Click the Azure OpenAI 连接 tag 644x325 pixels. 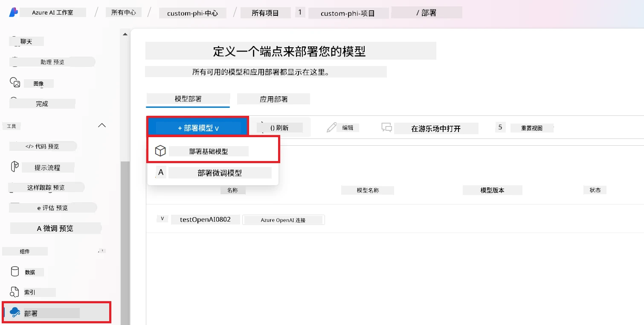coord(284,220)
